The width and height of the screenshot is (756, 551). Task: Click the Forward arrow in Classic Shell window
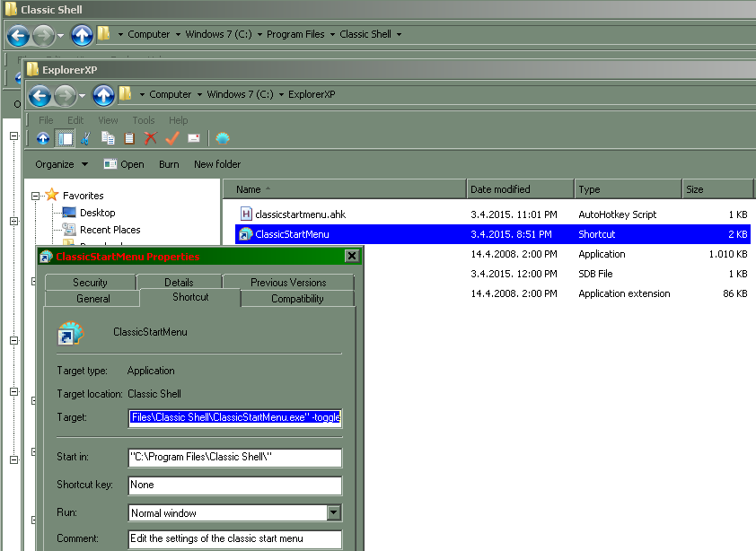tap(43, 36)
